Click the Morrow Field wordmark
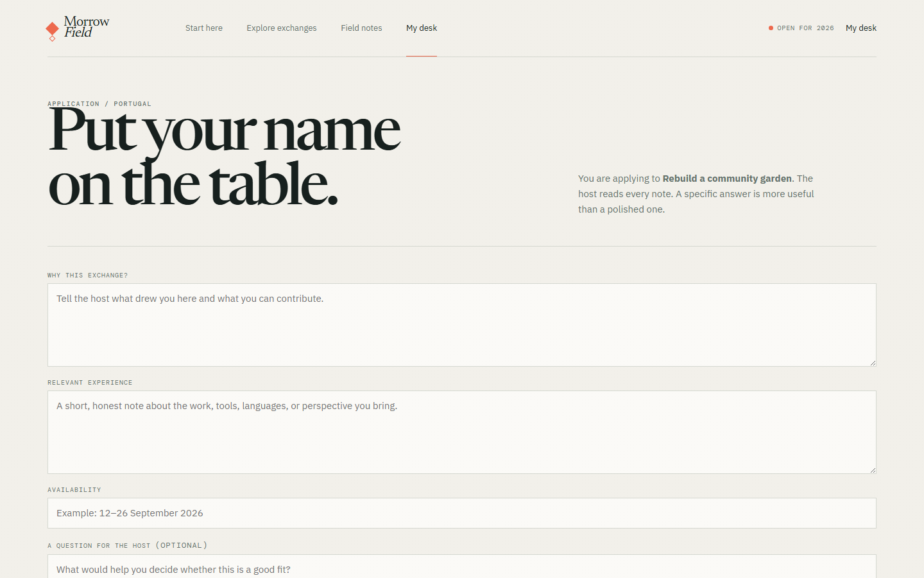 [x=87, y=27]
